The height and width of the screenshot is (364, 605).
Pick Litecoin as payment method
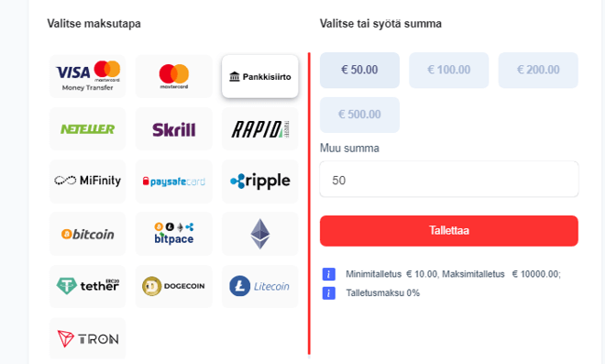coord(260,286)
